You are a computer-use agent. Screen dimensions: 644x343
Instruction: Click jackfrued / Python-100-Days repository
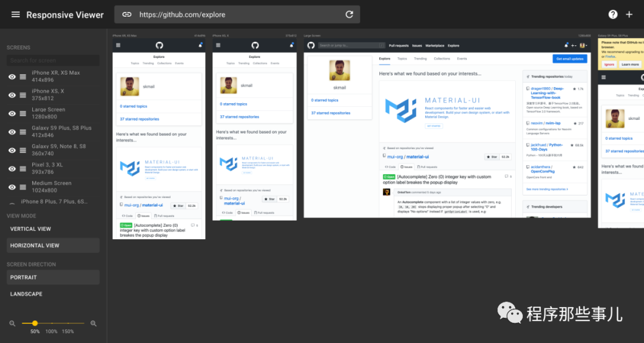547,147
